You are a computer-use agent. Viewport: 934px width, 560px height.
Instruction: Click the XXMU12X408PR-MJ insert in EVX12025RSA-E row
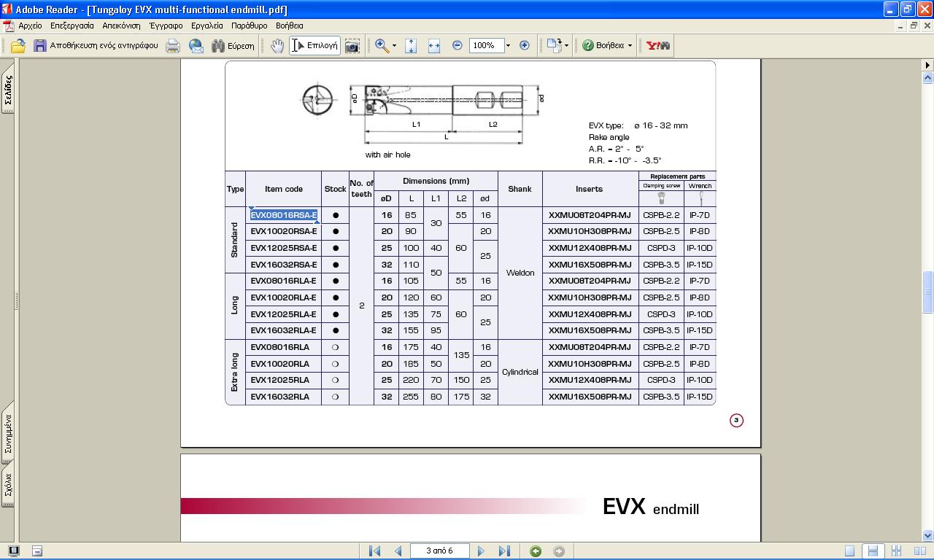590,248
